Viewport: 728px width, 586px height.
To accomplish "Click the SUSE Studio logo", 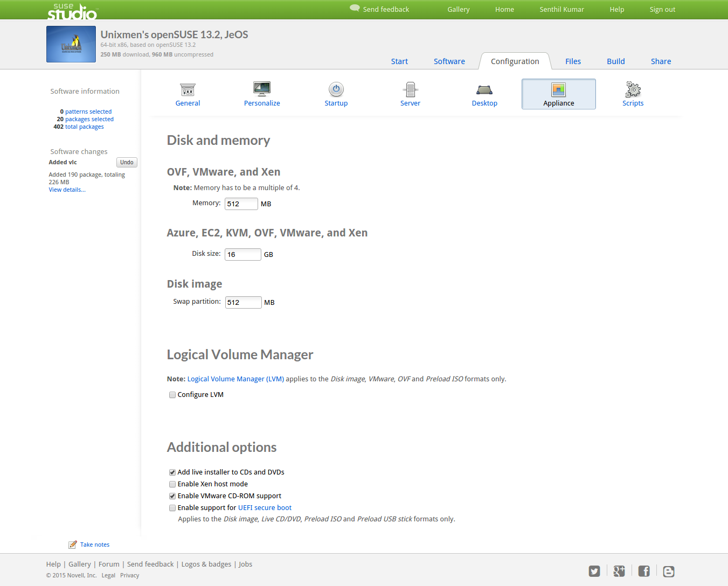I will click(x=72, y=11).
